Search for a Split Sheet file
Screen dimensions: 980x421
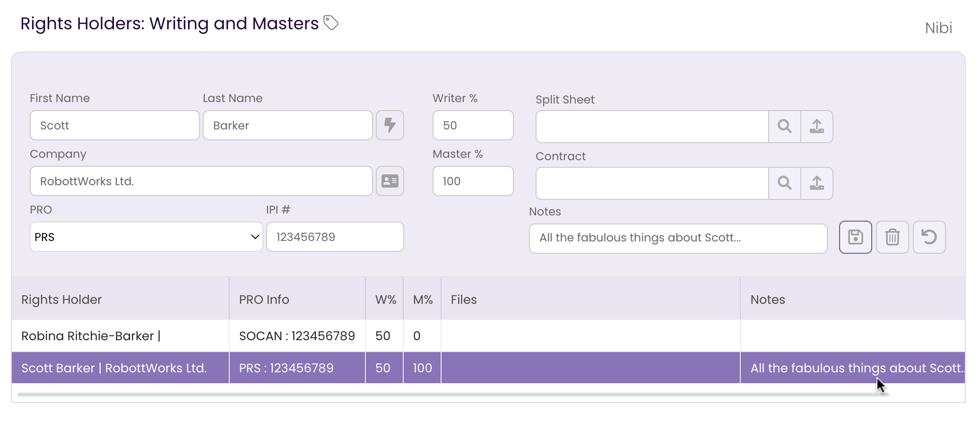click(785, 127)
